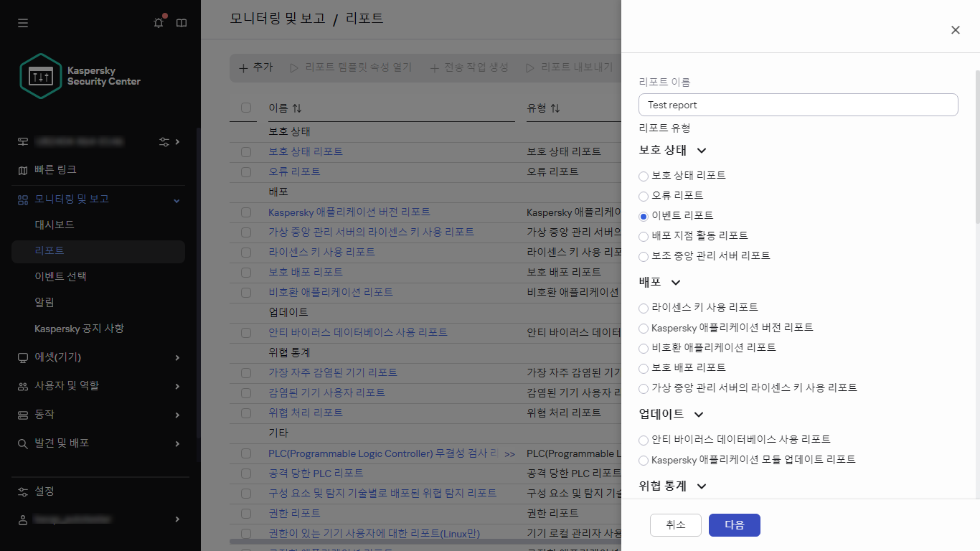This screenshot has width=980, height=551.
Task: Open the notifications bell
Action: (x=158, y=22)
